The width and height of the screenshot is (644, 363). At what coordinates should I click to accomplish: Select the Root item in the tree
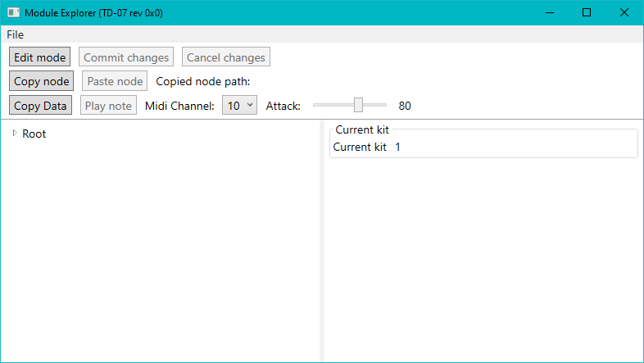pos(34,134)
